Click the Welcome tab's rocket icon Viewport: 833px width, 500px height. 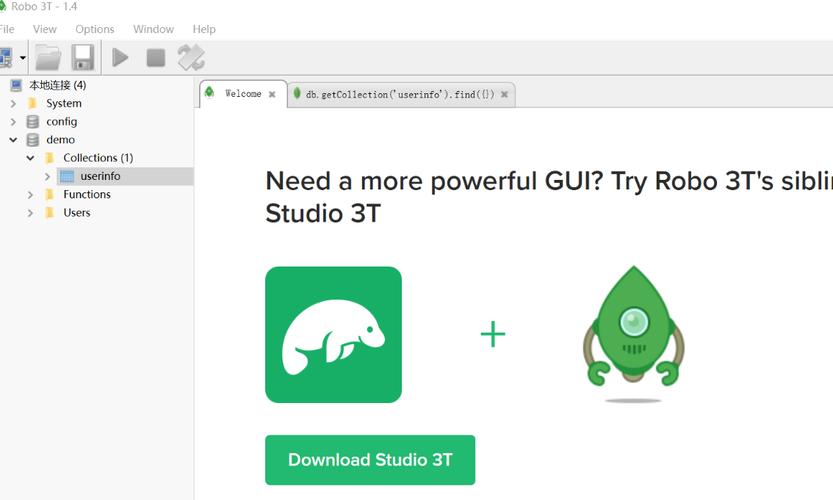click(209, 92)
